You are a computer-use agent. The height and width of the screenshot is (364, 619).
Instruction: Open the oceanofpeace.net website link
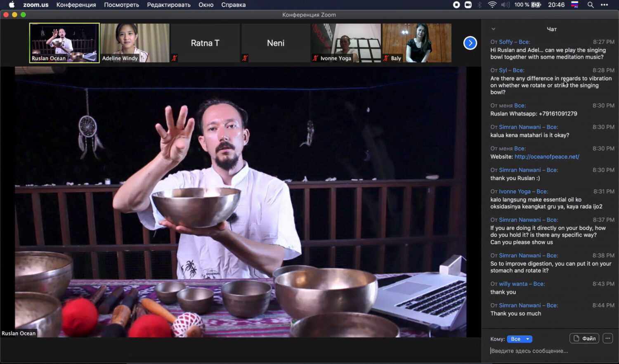(547, 157)
